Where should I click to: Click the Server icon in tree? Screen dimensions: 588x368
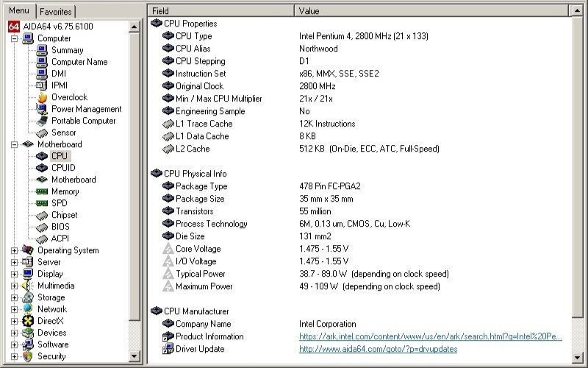coord(28,262)
